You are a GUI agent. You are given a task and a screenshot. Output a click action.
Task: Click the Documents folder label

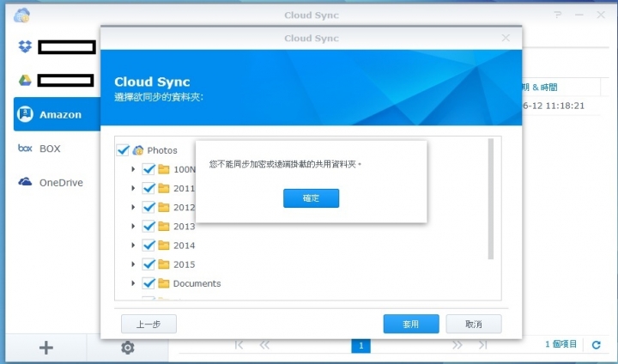pos(197,283)
